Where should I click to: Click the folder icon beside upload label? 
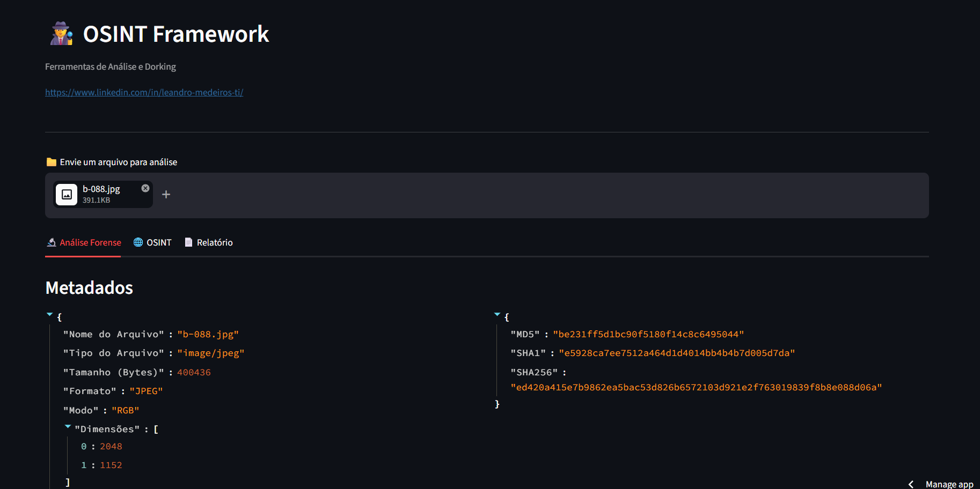pyautogui.click(x=52, y=162)
